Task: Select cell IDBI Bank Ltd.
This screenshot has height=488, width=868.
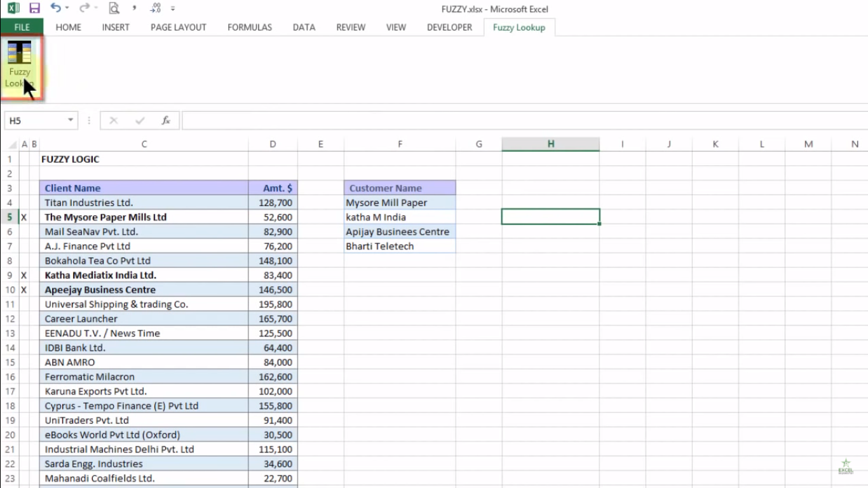Action: click(144, 348)
